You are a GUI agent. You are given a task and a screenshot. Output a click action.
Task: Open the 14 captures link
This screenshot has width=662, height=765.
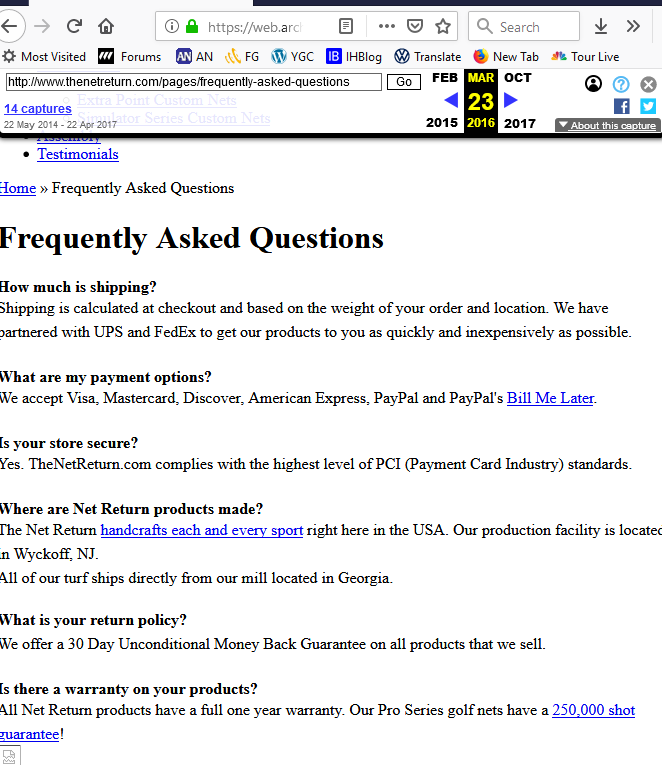(x=38, y=108)
